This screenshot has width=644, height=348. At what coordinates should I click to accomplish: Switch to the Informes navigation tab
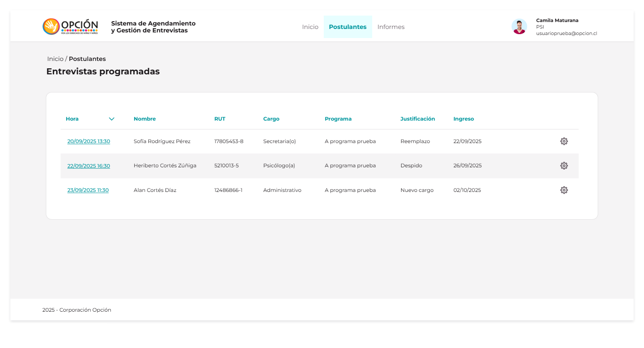tap(391, 27)
